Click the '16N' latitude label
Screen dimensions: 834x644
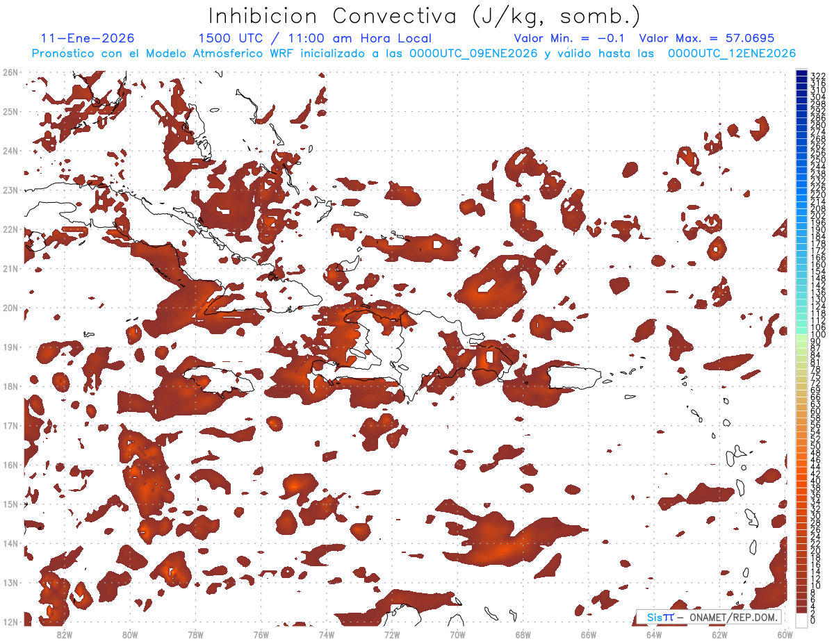(10, 465)
